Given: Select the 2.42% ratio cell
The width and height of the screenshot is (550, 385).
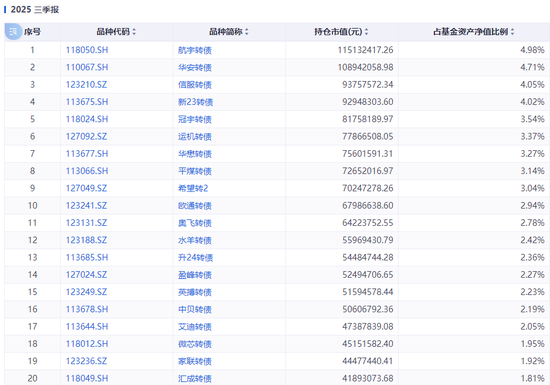Looking at the screenshot, I should (x=532, y=240).
